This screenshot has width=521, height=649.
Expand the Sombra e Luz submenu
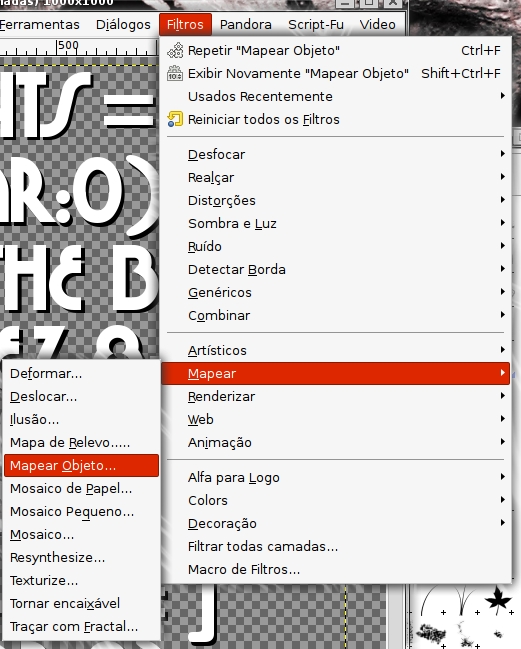335,224
